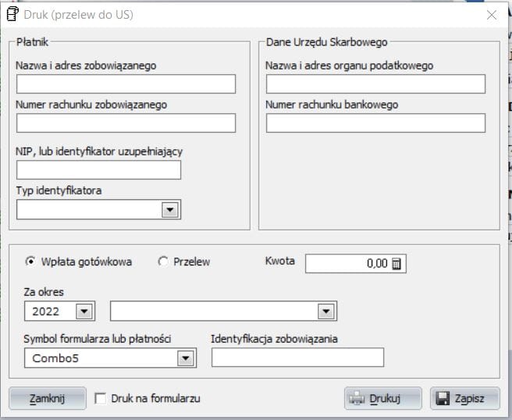Enable the Druk na formularzu checkbox
This screenshot has width=512, height=420.
click(x=100, y=399)
